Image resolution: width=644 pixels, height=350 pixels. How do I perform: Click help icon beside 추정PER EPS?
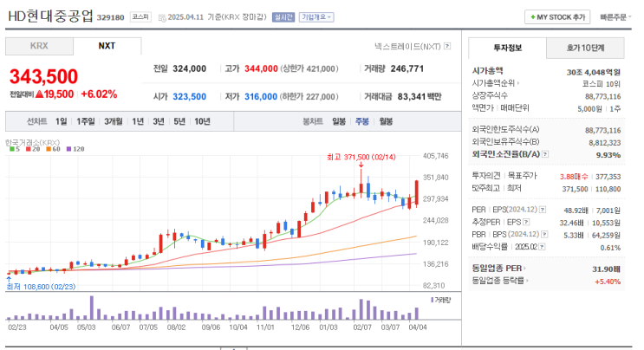(x=526, y=222)
